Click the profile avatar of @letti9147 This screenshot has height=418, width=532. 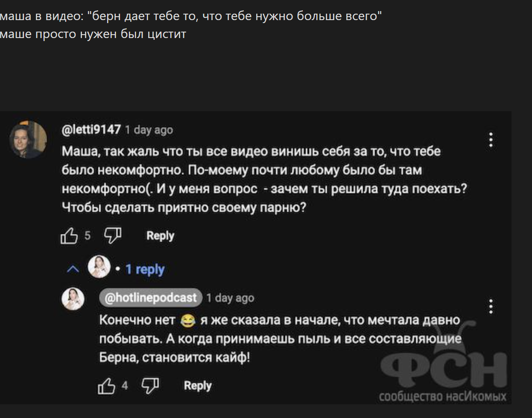tap(28, 139)
